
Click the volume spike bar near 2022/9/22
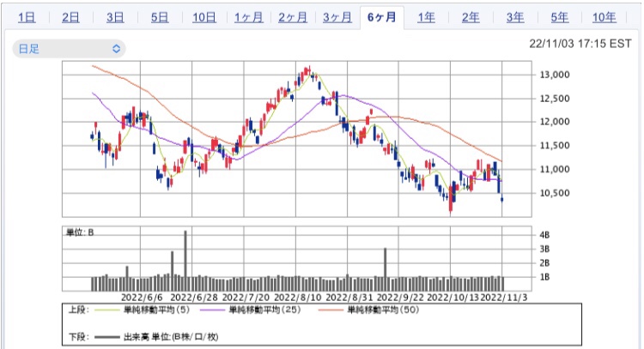click(x=386, y=269)
